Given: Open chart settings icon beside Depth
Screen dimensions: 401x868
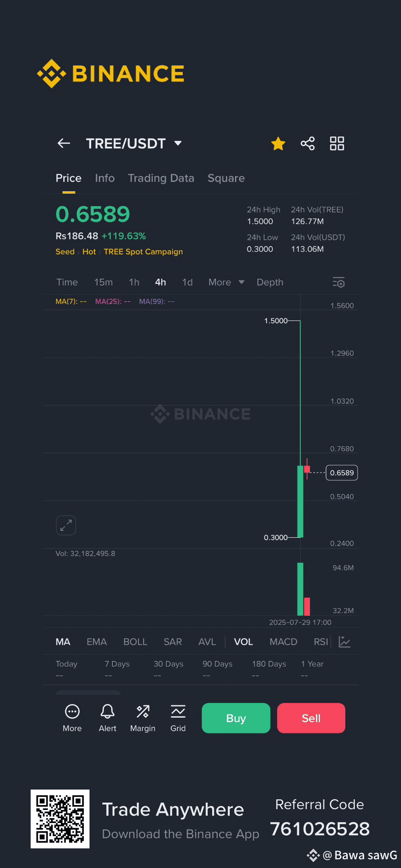Looking at the screenshot, I should [339, 283].
